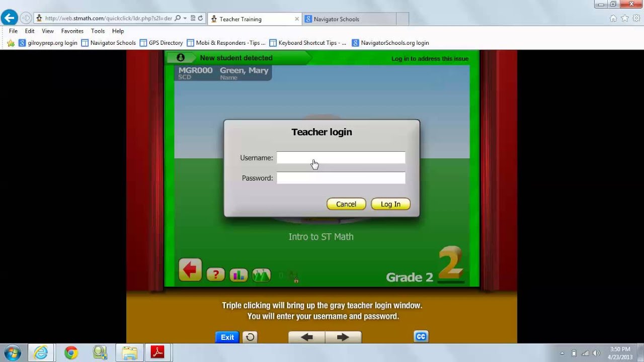
Task: Open Navigator Schools bookmark
Action: [x=108, y=43]
